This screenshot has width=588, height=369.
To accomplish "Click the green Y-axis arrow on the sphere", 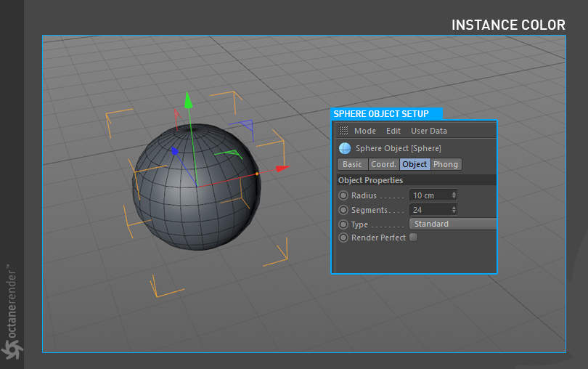I will [x=188, y=100].
